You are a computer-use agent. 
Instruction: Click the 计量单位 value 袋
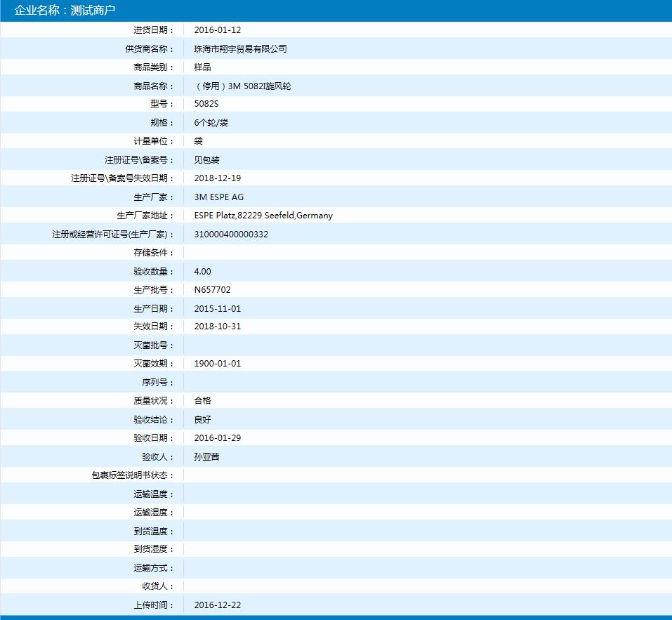198,141
